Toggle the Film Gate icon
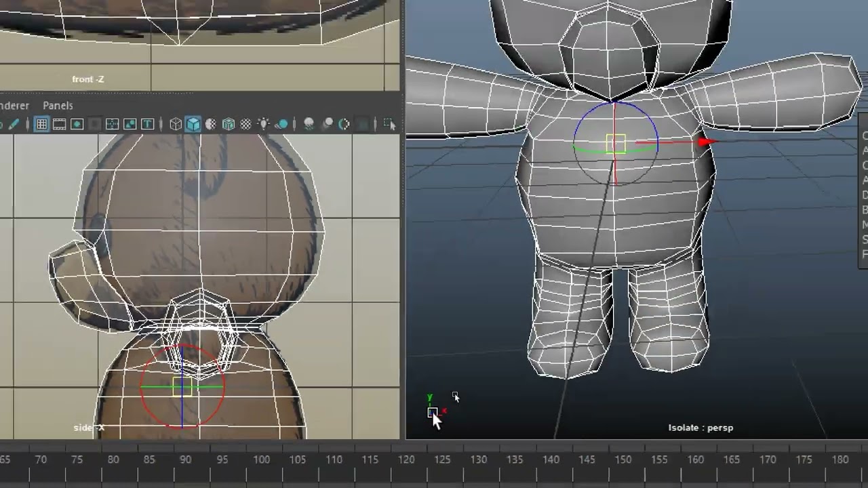 [x=59, y=124]
